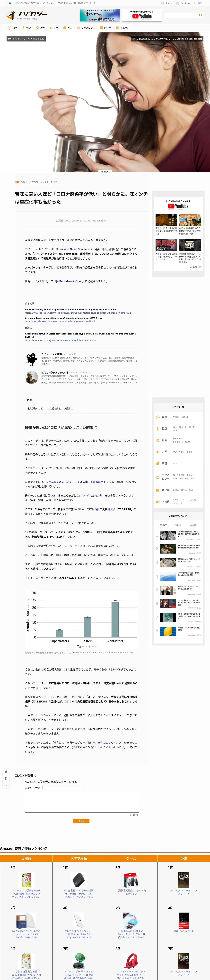Open the medicalxpress.com reference URL
This screenshot has height=980, width=210.
[60, 321]
